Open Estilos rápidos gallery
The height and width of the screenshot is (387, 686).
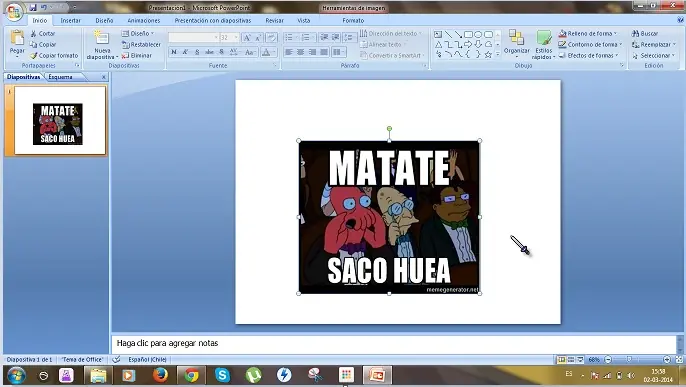pyautogui.click(x=544, y=45)
